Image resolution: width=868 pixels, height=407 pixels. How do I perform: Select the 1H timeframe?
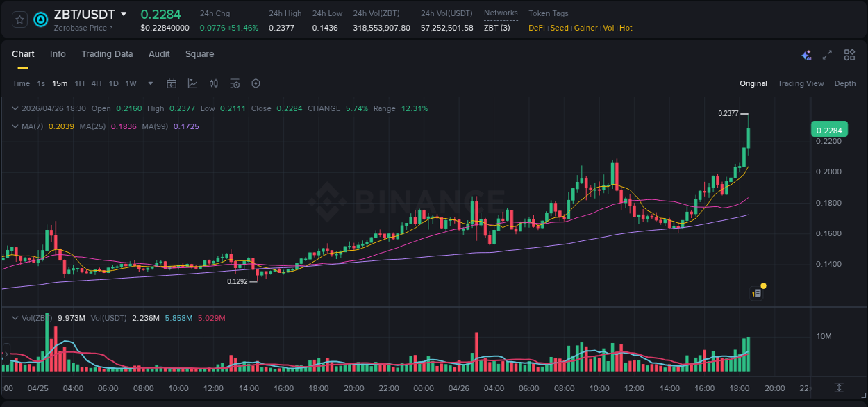pos(79,83)
